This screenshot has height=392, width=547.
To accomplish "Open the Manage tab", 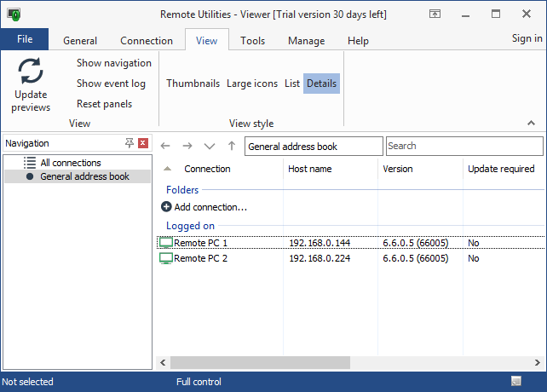I will pyautogui.click(x=306, y=41).
